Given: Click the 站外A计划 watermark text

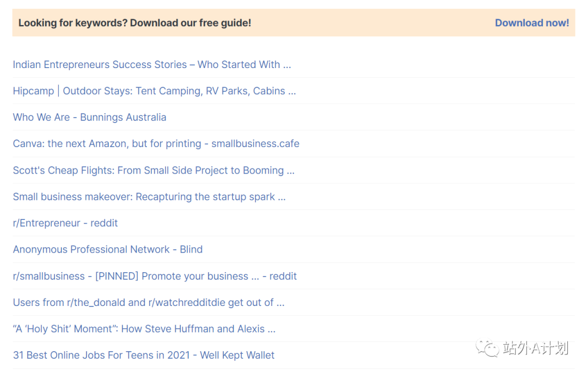Looking at the screenshot, I should tap(535, 348).
